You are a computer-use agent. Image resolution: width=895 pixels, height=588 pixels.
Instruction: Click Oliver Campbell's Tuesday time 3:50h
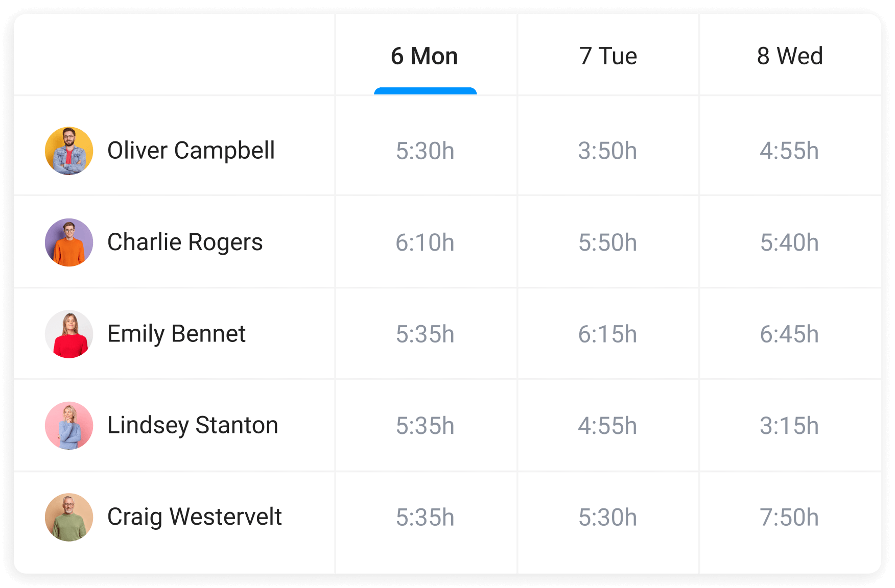pyautogui.click(x=608, y=151)
